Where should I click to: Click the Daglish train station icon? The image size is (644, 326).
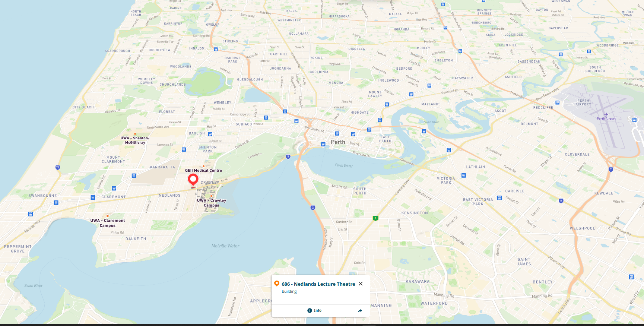click(210, 134)
